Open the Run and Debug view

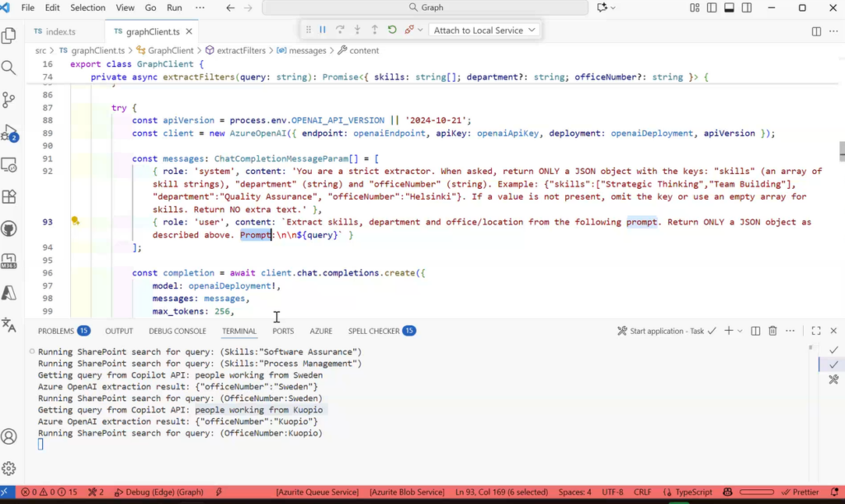(x=9, y=133)
